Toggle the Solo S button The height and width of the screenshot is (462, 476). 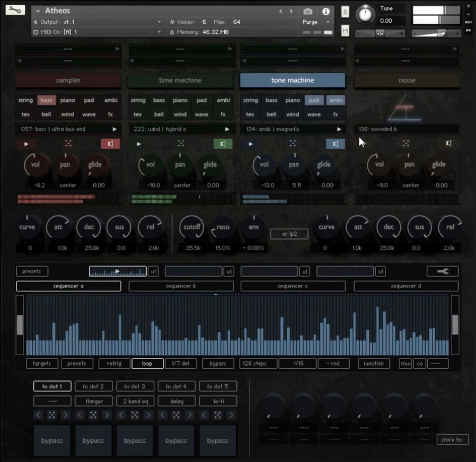point(345,12)
